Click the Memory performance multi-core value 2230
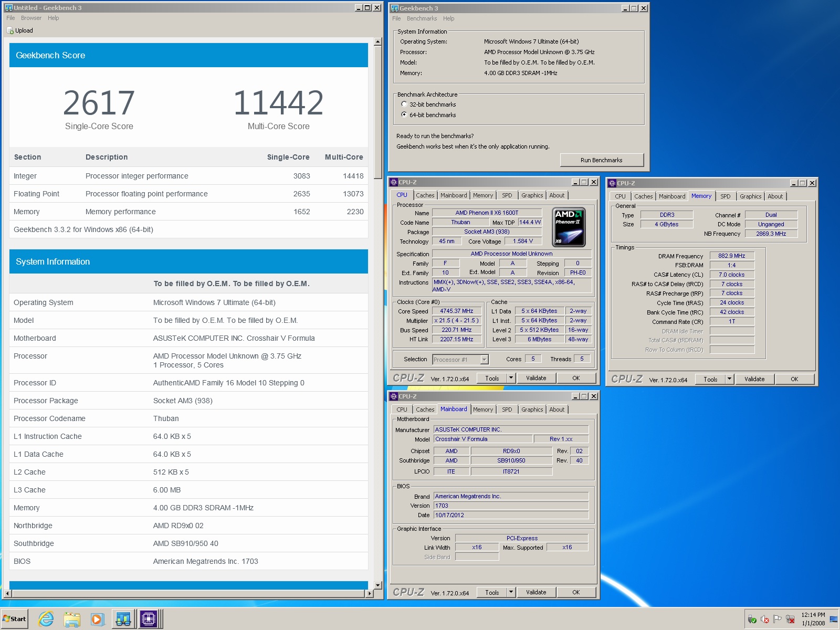This screenshot has width=840, height=630. (x=355, y=212)
